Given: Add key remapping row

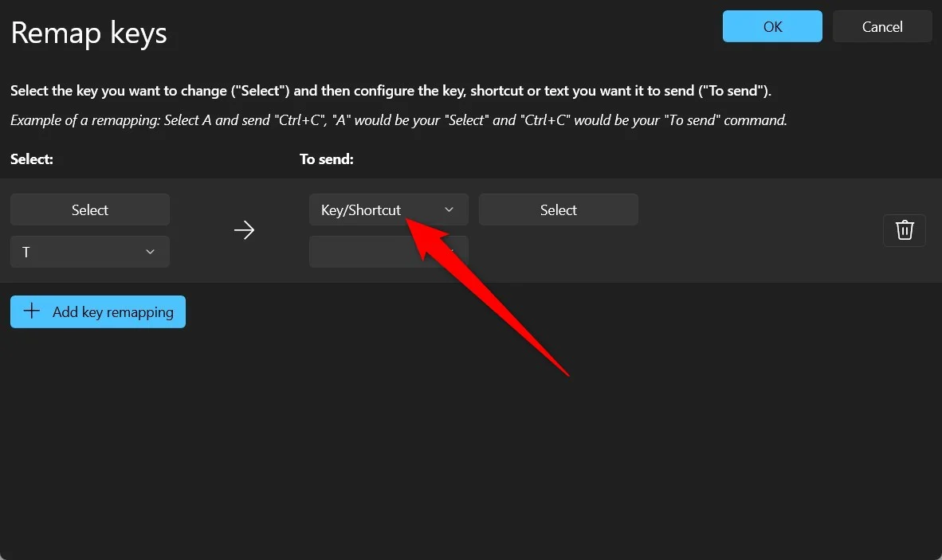Looking at the screenshot, I should click(98, 311).
